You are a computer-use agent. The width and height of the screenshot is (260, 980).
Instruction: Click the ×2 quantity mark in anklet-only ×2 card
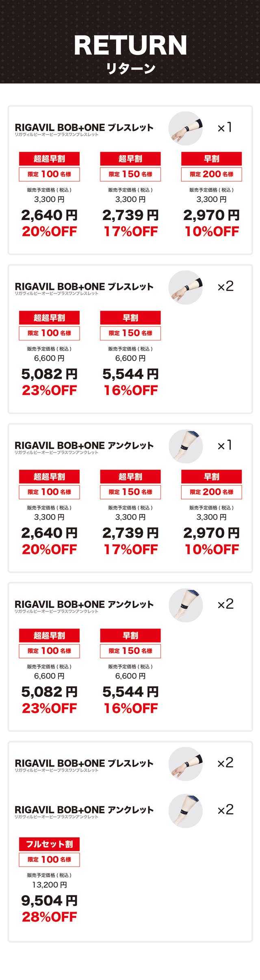click(225, 604)
